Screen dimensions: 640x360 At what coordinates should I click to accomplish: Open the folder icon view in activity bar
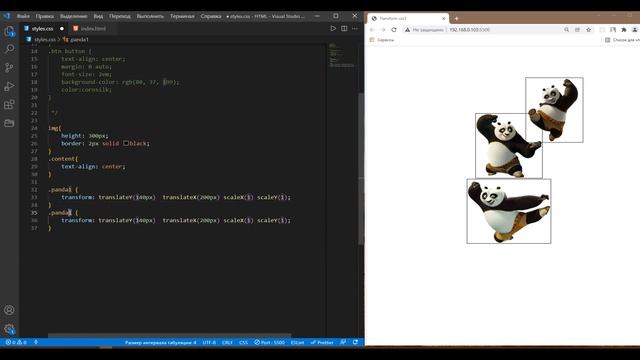(x=9, y=123)
